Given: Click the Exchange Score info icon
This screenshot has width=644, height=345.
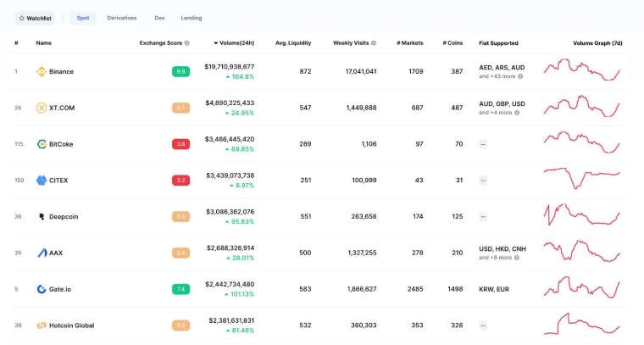Looking at the screenshot, I should 187,42.
